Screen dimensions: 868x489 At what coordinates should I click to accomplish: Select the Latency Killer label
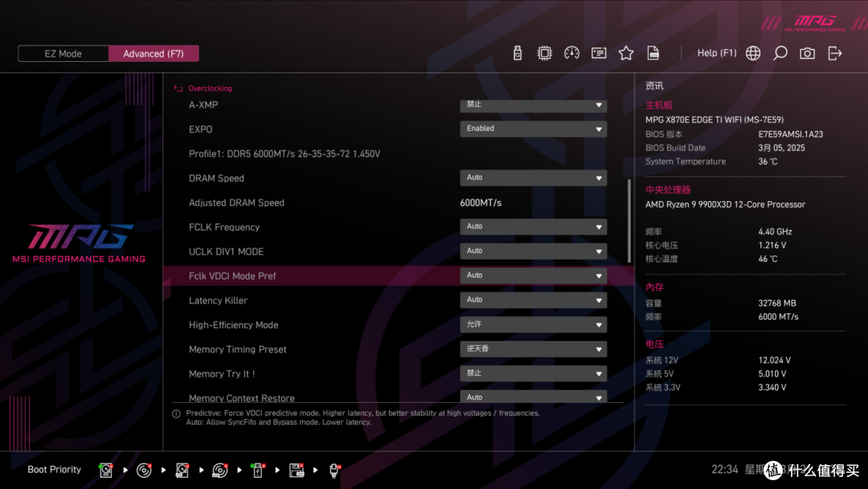tap(218, 300)
